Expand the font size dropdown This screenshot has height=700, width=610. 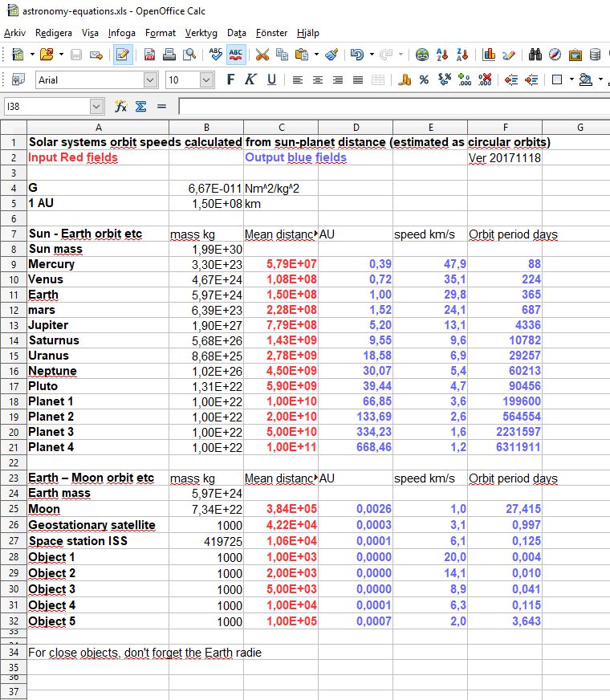point(206,80)
